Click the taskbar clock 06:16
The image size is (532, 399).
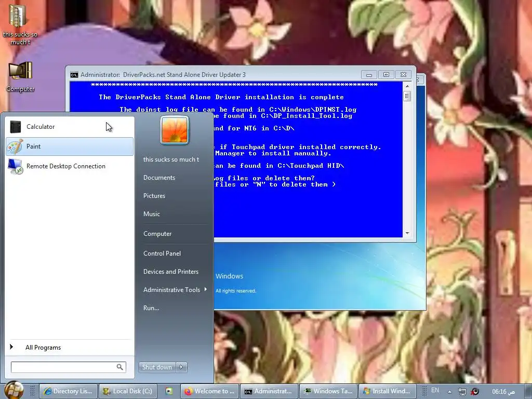[503, 392]
